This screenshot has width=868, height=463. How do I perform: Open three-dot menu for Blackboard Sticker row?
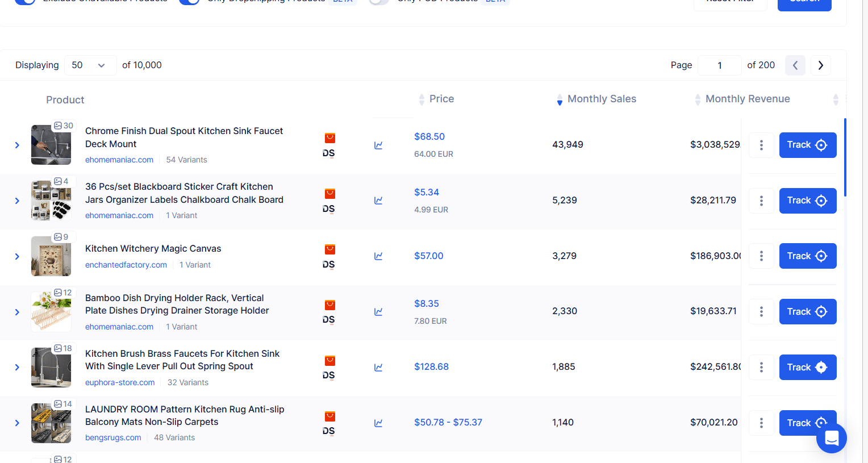point(761,201)
